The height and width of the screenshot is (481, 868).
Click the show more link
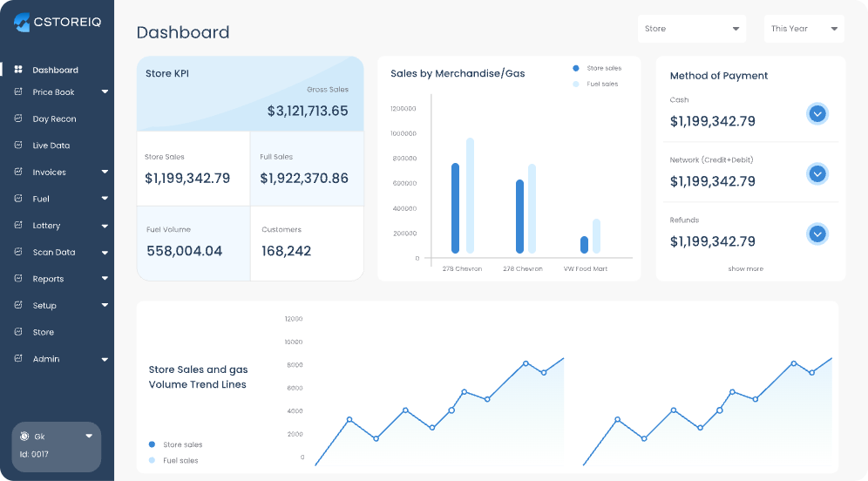(746, 268)
